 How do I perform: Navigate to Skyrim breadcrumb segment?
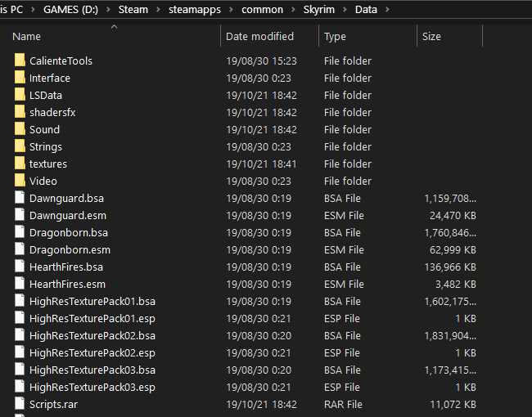point(319,10)
